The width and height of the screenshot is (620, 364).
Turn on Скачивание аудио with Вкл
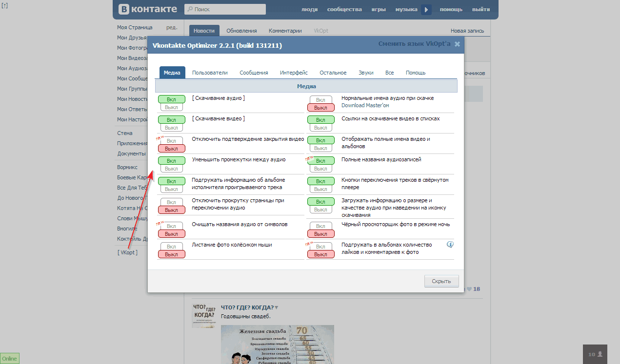(x=171, y=99)
